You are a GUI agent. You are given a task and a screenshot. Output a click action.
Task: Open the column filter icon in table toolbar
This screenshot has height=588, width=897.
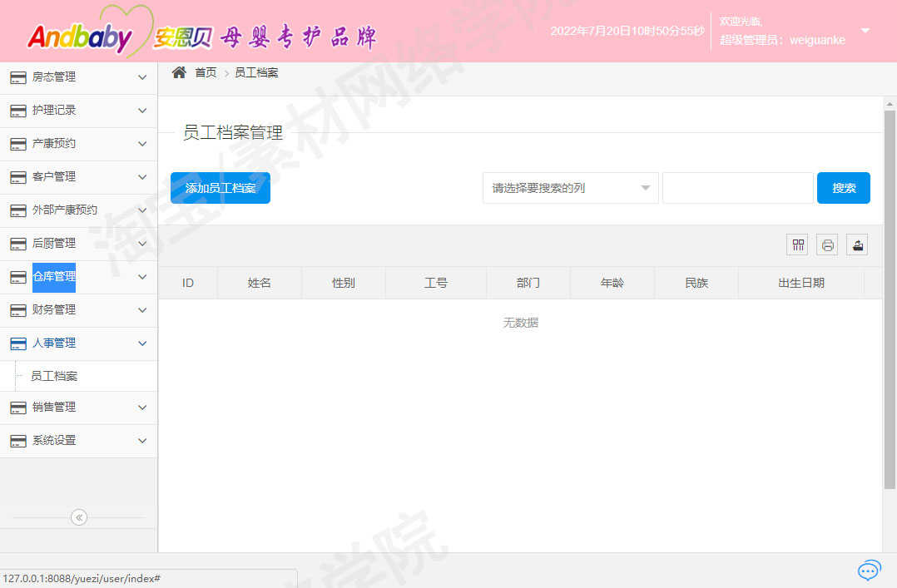(x=797, y=245)
